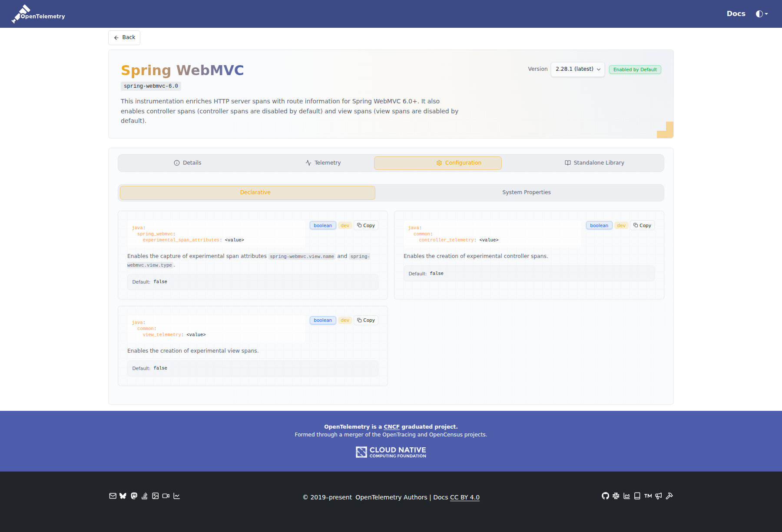Open the GitHub icon in footer

pos(605,496)
